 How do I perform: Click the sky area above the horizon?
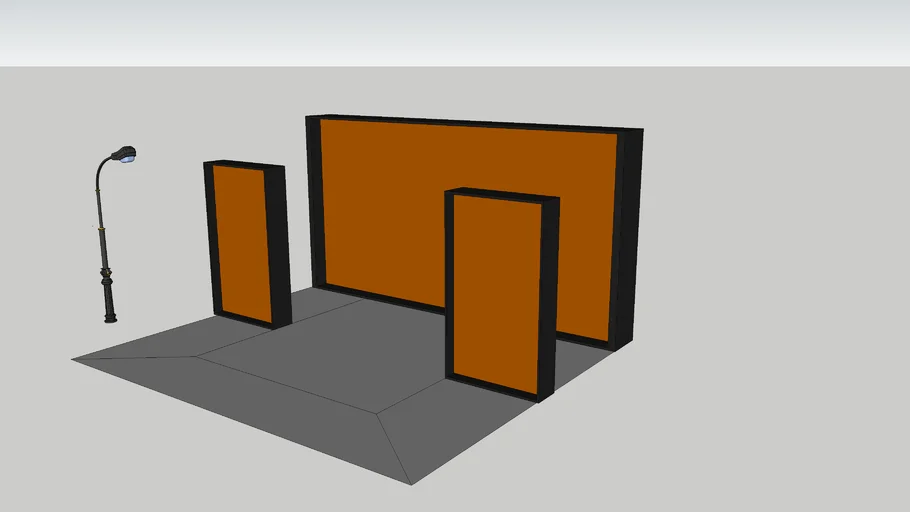(450, 30)
